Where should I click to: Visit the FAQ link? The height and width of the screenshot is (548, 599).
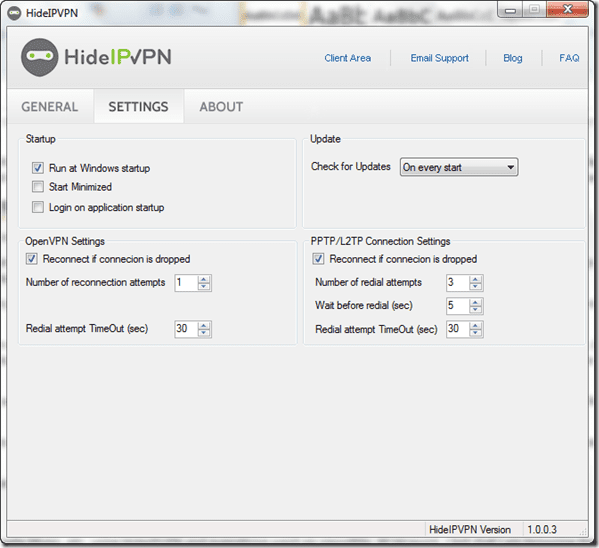tap(569, 58)
